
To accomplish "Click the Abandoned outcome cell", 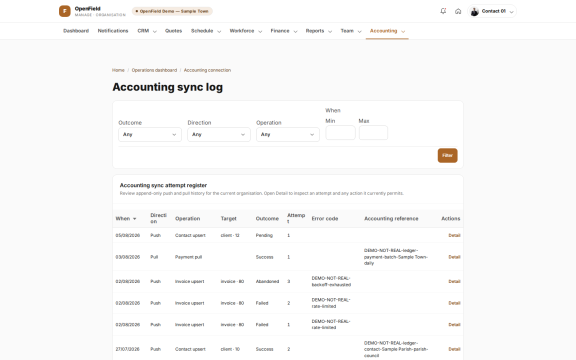I will click(267, 281).
